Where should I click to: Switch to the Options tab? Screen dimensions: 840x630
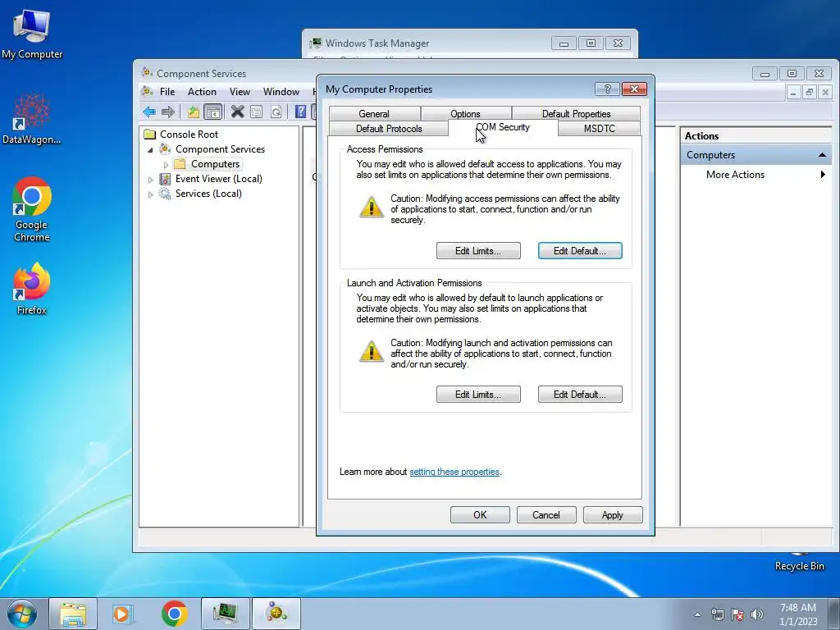click(466, 113)
